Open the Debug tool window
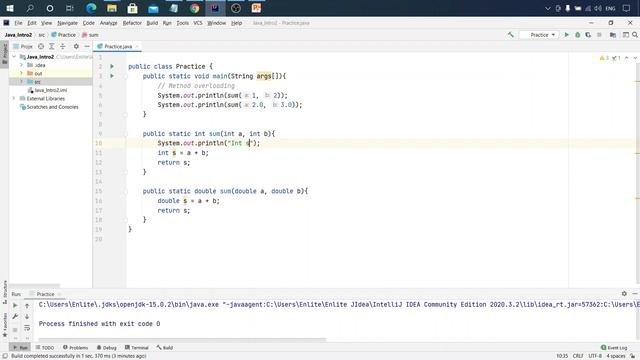 107,348
